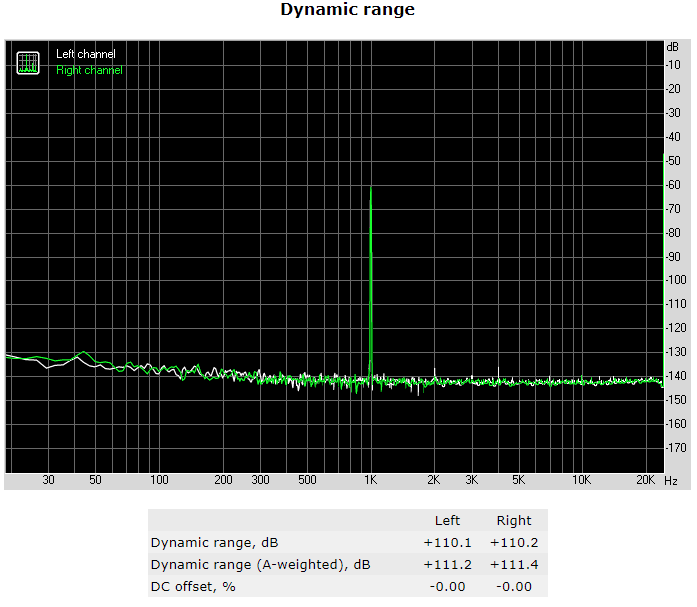Click the -90 dB axis label

(x=673, y=257)
